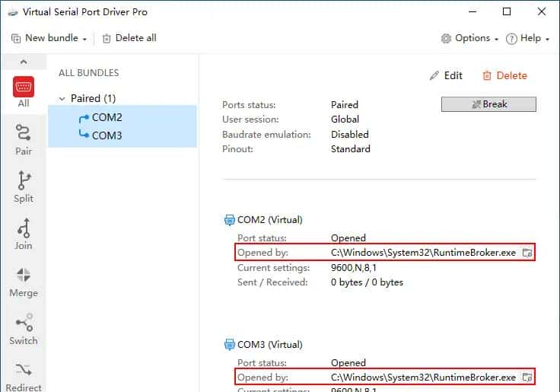
Task: Click Edit for the paired bundle
Action: [446, 75]
